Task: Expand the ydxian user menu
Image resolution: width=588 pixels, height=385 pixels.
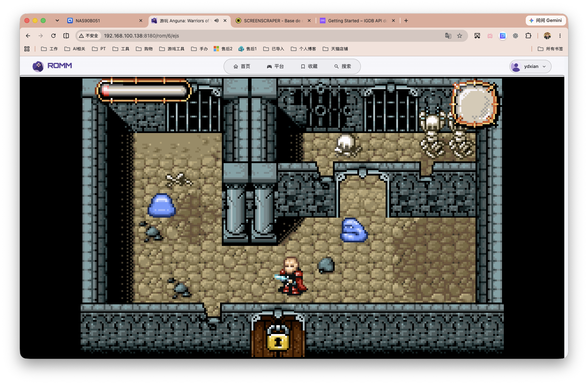Action: [x=530, y=67]
